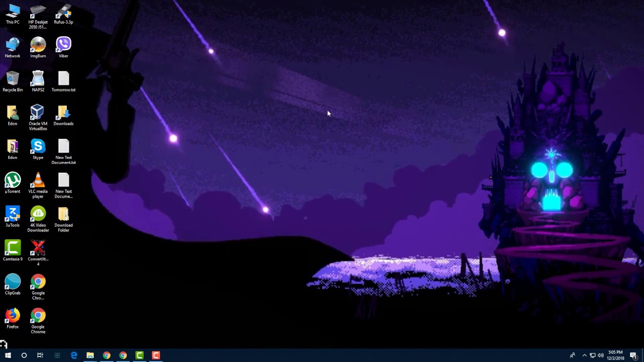Select the Google Chro... truncated shortcut
This screenshot has width=644, height=362.
[x=38, y=286]
